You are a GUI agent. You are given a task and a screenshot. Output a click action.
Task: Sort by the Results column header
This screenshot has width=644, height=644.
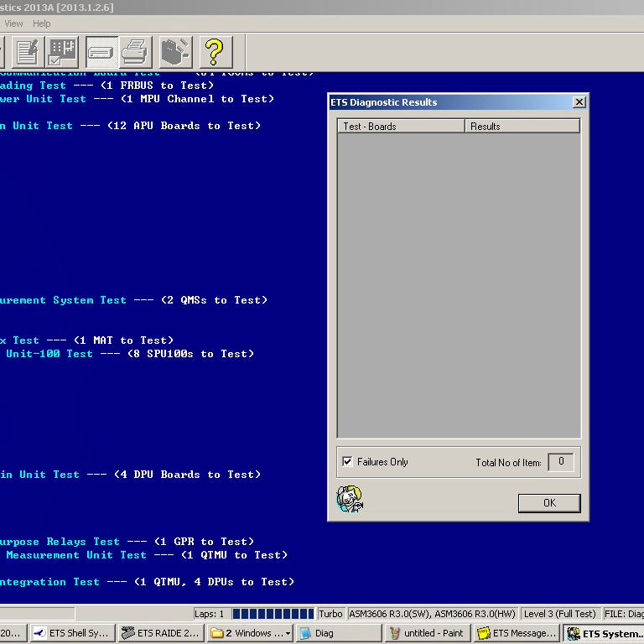522,126
